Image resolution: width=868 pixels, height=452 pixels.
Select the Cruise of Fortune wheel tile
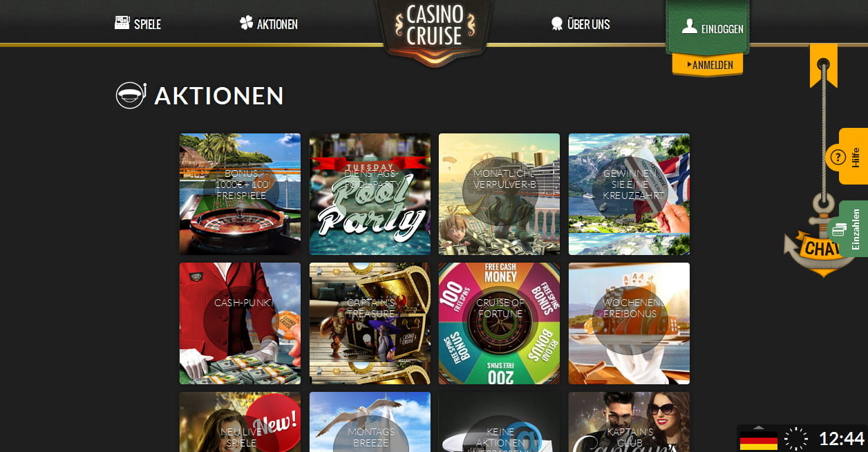[499, 323]
